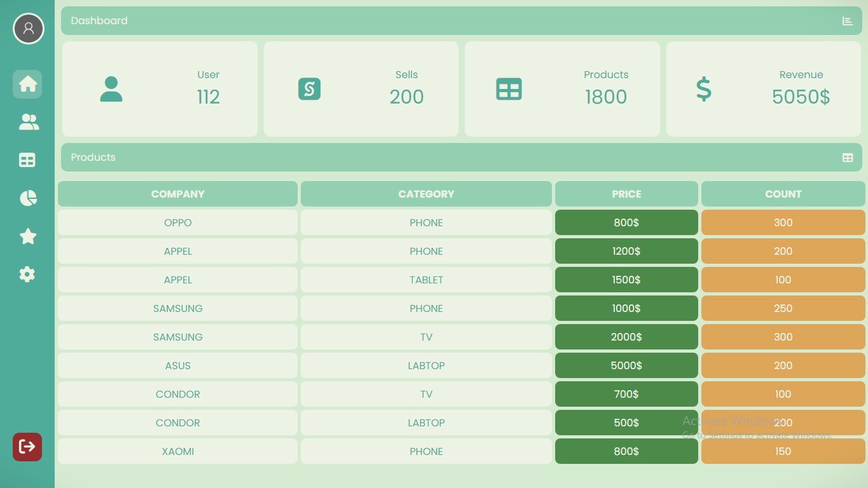868x488 pixels.
Task: Click the table icon in Products header
Action: [847, 158]
